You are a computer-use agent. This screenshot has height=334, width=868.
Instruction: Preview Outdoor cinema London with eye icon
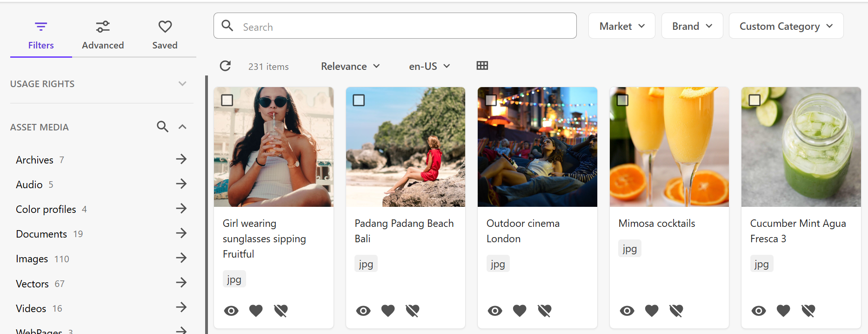(x=495, y=311)
